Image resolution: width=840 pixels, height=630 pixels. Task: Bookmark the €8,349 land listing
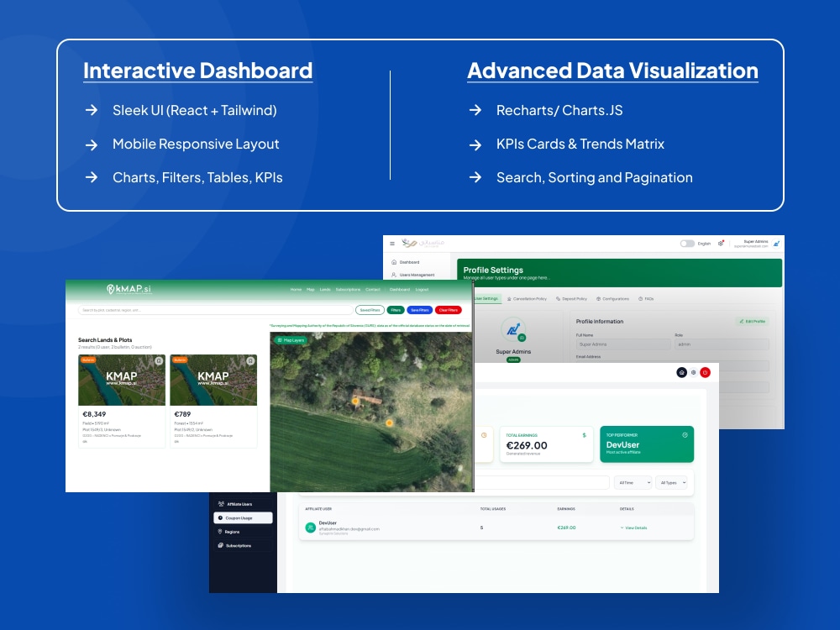click(x=159, y=361)
